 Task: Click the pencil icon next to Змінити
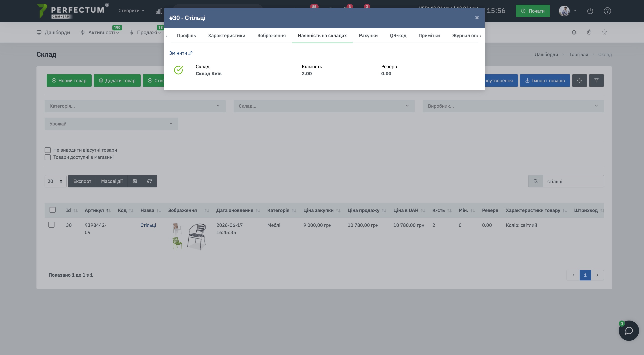coord(190,53)
